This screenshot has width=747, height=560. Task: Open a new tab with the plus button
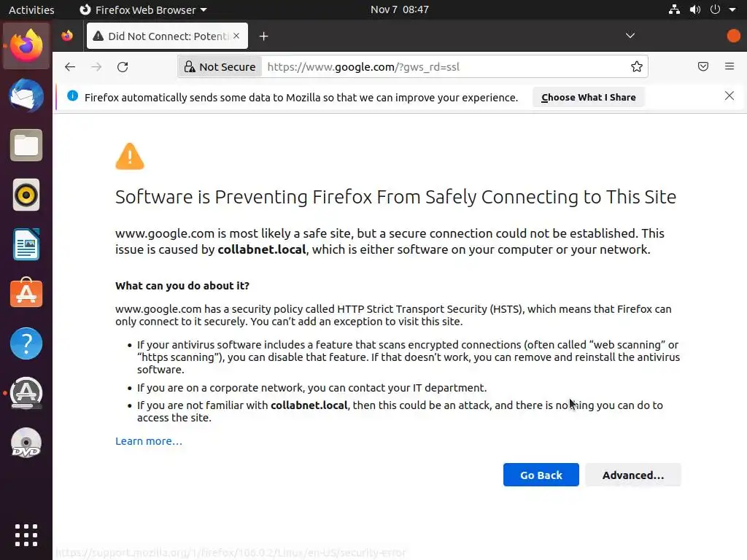coord(264,36)
